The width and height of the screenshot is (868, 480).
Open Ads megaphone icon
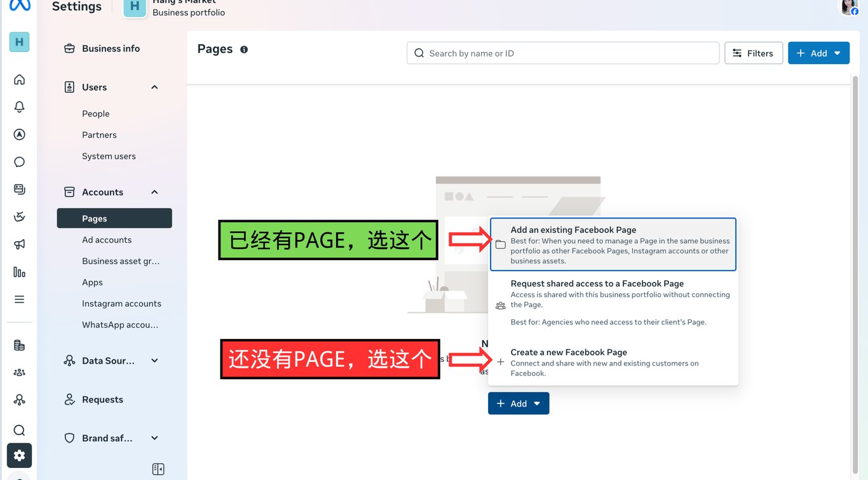(19, 244)
